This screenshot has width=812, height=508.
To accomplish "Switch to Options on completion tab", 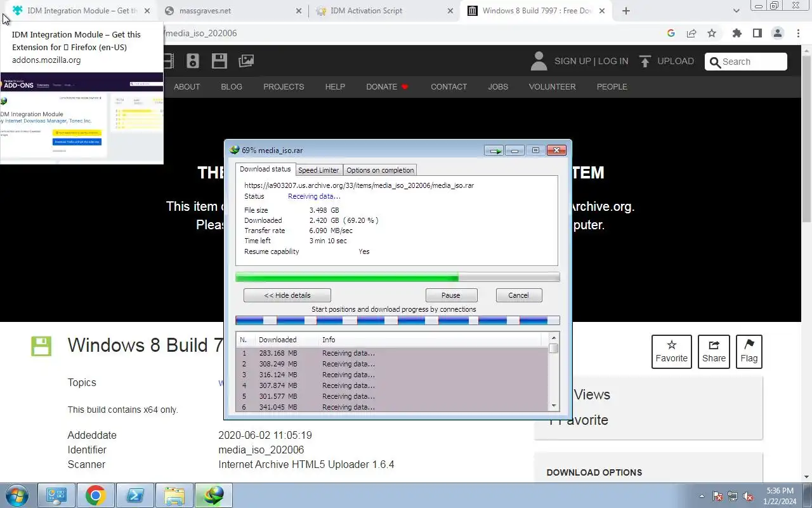I will point(380,170).
